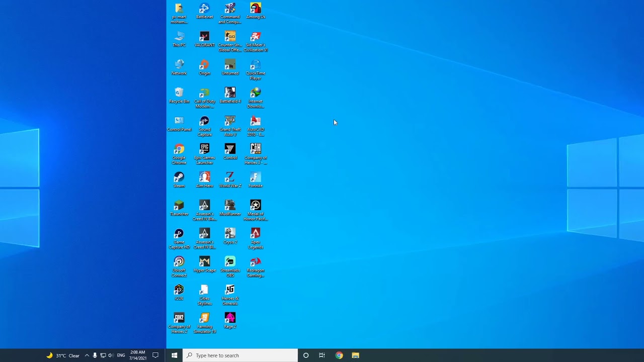Select the Company of Heroes 3 icon
Screen dimensions: 644x362
pyautogui.click(x=256, y=154)
